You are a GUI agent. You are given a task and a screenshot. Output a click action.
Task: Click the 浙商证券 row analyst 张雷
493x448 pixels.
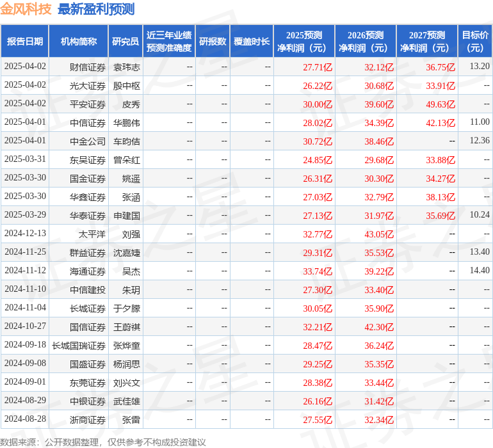click(x=131, y=419)
